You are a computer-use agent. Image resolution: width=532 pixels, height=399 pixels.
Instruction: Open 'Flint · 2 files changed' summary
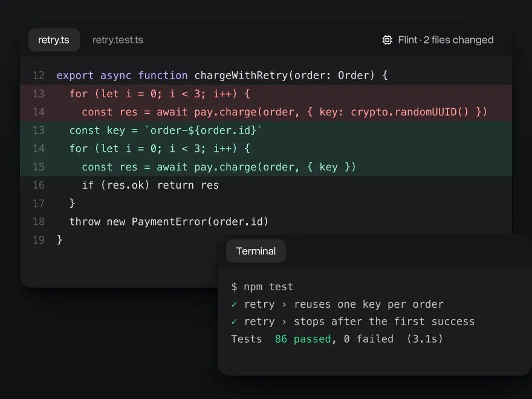point(438,40)
